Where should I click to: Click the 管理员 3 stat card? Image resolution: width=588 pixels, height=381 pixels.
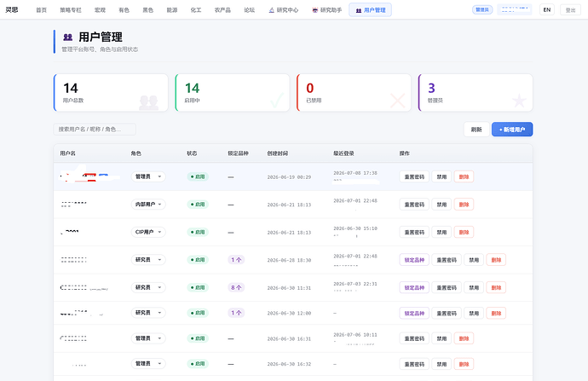pyautogui.click(x=476, y=93)
